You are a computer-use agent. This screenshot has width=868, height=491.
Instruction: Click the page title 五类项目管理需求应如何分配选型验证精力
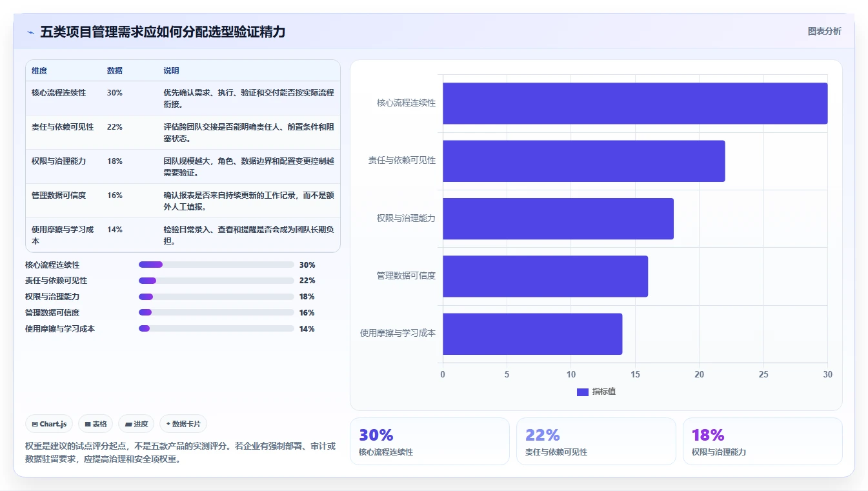coord(163,32)
